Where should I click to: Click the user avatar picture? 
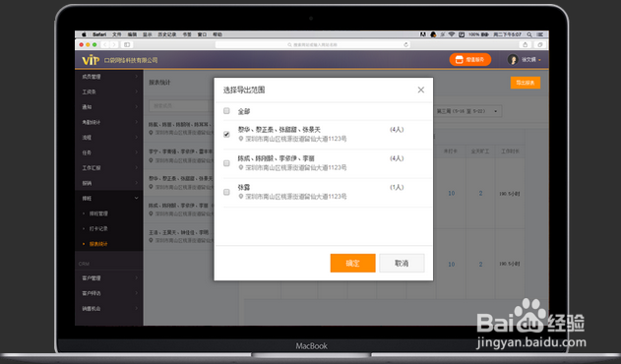513,60
